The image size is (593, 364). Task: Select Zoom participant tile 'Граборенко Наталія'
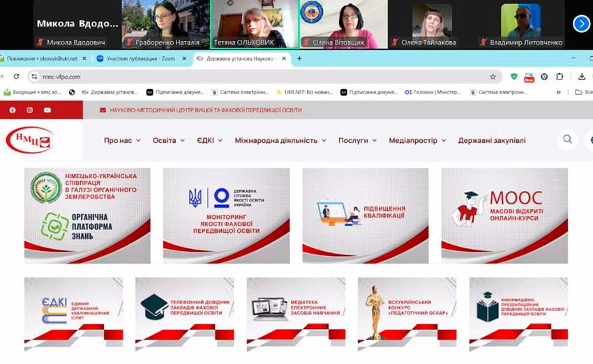click(165, 24)
